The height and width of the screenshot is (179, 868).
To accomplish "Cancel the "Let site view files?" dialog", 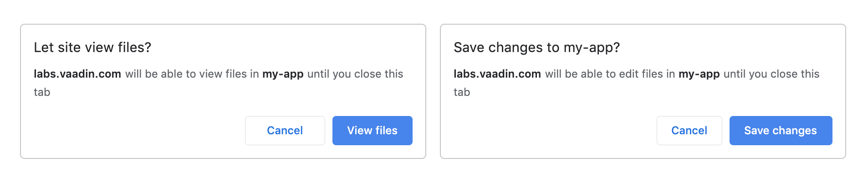I will point(285,131).
